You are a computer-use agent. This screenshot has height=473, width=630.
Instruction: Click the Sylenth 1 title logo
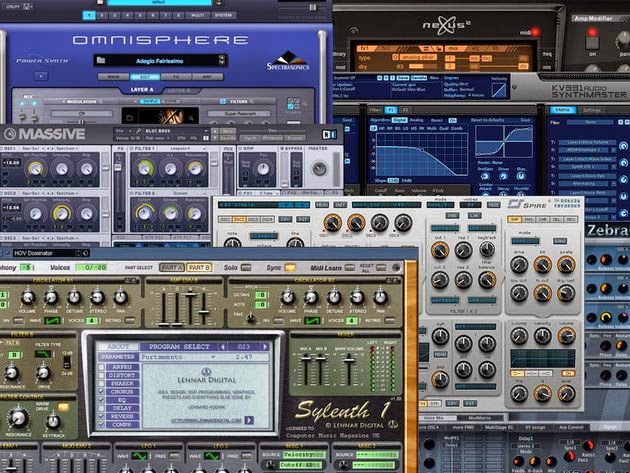(x=343, y=411)
